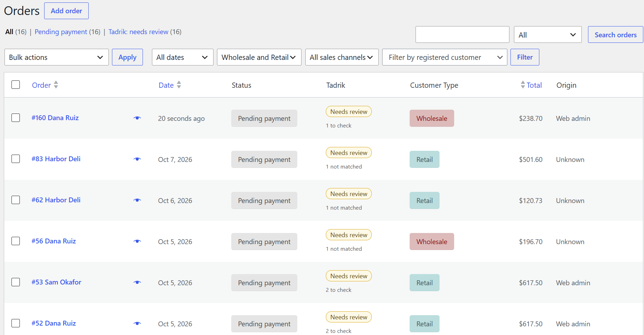
Task: Click the Apply bulk action button
Action: 127,57
